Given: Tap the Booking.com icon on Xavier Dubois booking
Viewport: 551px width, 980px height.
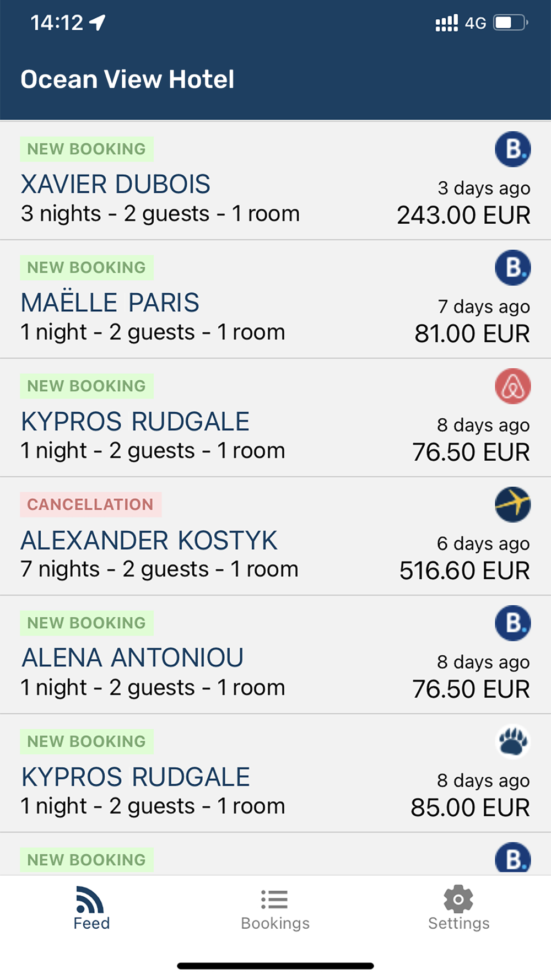Looking at the screenshot, I should (512, 149).
